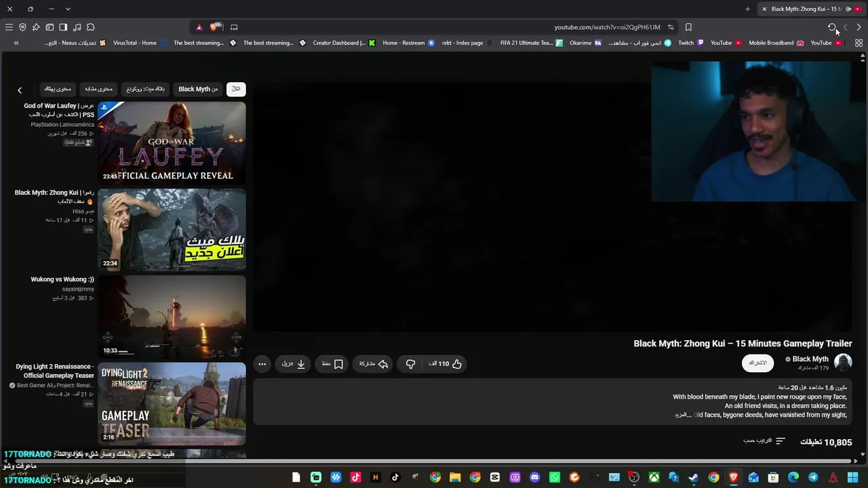View site information icon beside the URL
868x488 pixels.
(x=671, y=27)
